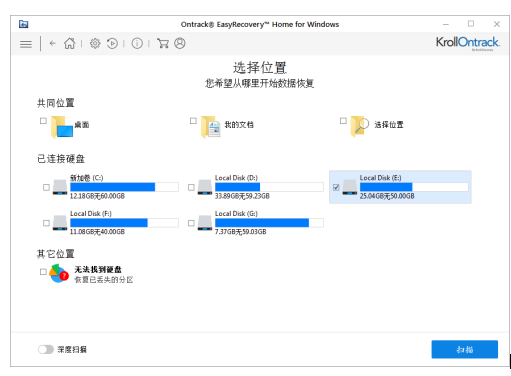The width and height of the screenshot is (511, 376).
Task: Go back with the arrow icon
Action: coord(52,43)
